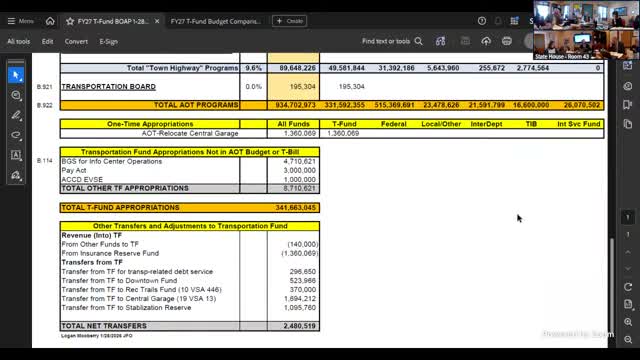Open the AI Assistant icon in toolbar
This screenshot has height=360, width=640.
click(440, 41)
